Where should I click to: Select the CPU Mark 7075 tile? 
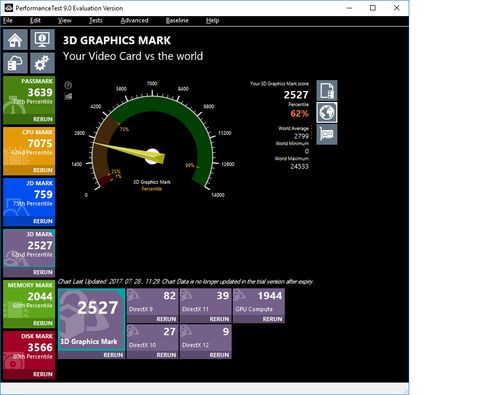(29, 147)
